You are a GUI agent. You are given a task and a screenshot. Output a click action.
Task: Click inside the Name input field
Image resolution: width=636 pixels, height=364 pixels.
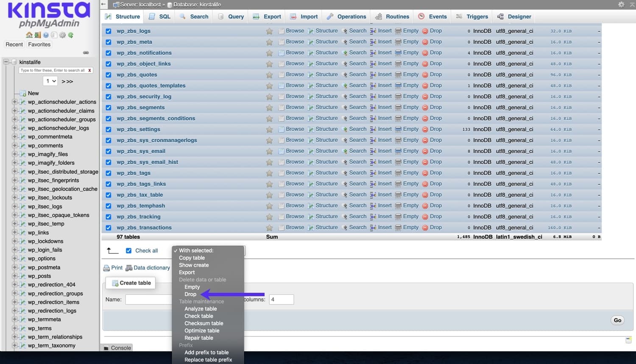(148, 299)
